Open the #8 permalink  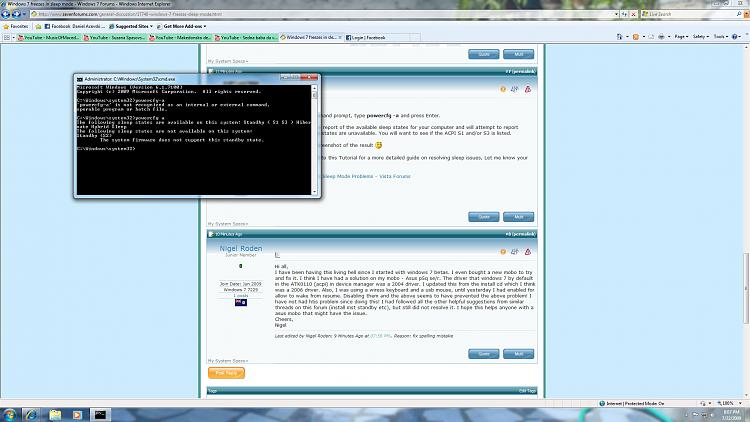point(520,234)
